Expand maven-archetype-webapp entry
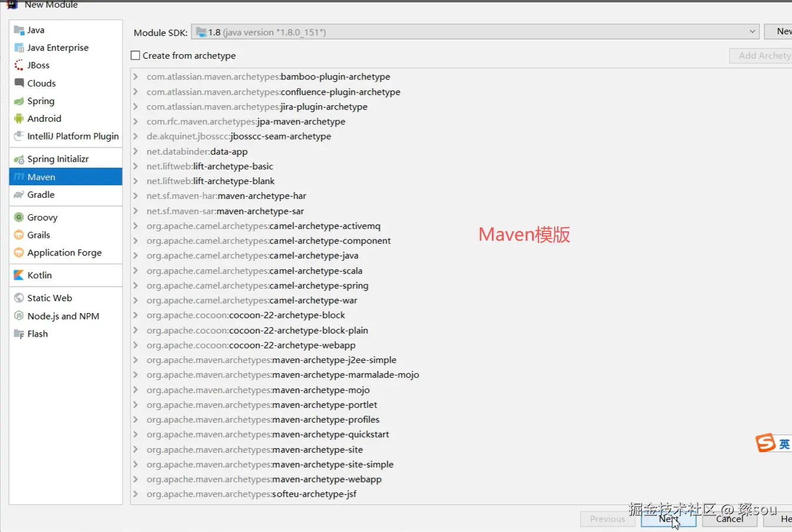The width and height of the screenshot is (792, 532). point(136,479)
